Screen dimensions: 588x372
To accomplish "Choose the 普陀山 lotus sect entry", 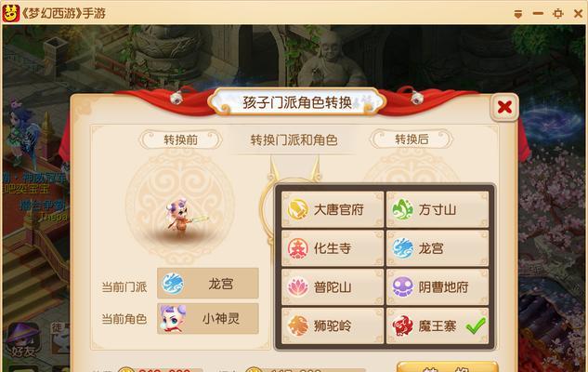I will tap(333, 287).
